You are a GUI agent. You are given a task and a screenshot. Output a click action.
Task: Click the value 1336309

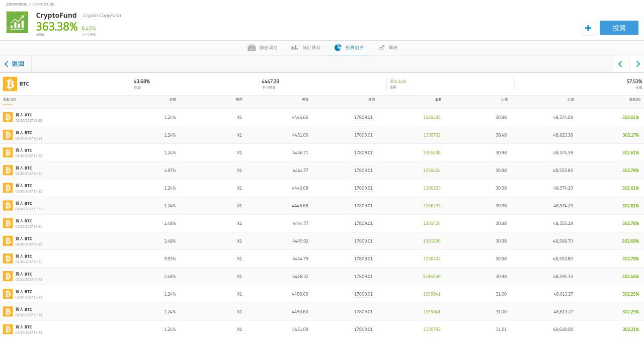click(432, 241)
